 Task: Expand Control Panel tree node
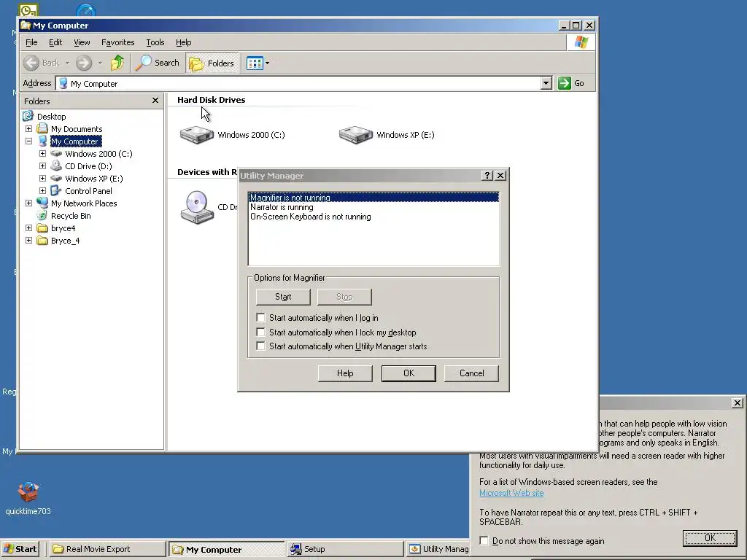click(42, 190)
